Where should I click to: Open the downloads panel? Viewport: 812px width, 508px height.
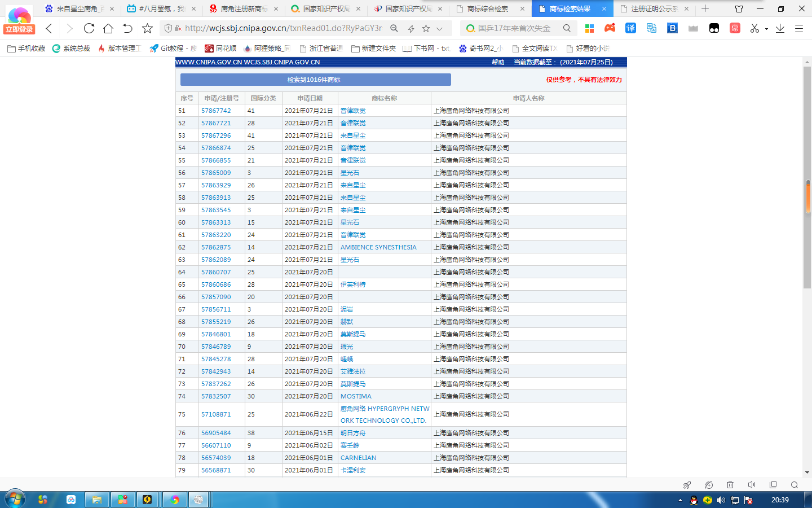click(x=780, y=28)
